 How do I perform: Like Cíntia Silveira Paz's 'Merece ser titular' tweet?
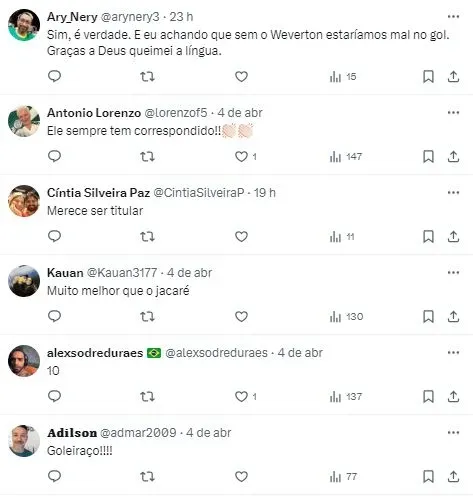[x=241, y=236]
